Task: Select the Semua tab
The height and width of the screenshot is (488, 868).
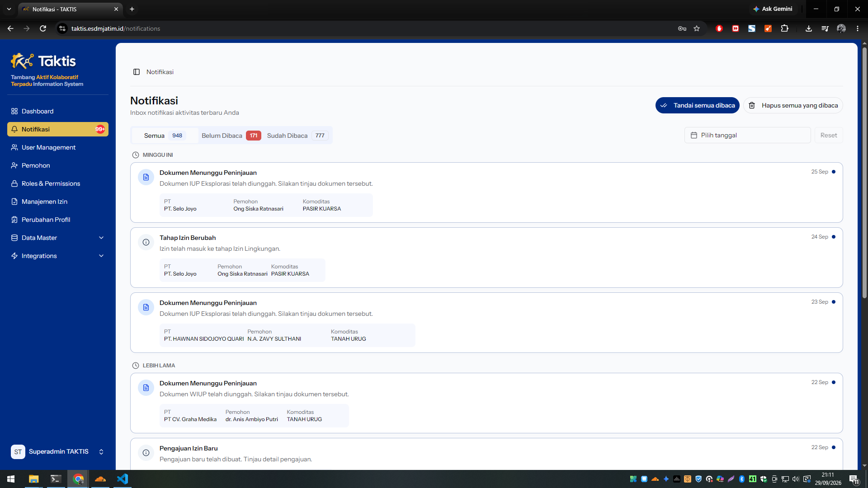Action: (165, 136)
